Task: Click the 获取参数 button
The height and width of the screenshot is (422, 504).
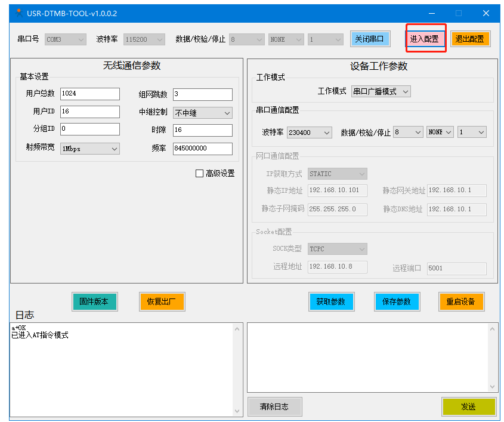Action: click(331, 301)
